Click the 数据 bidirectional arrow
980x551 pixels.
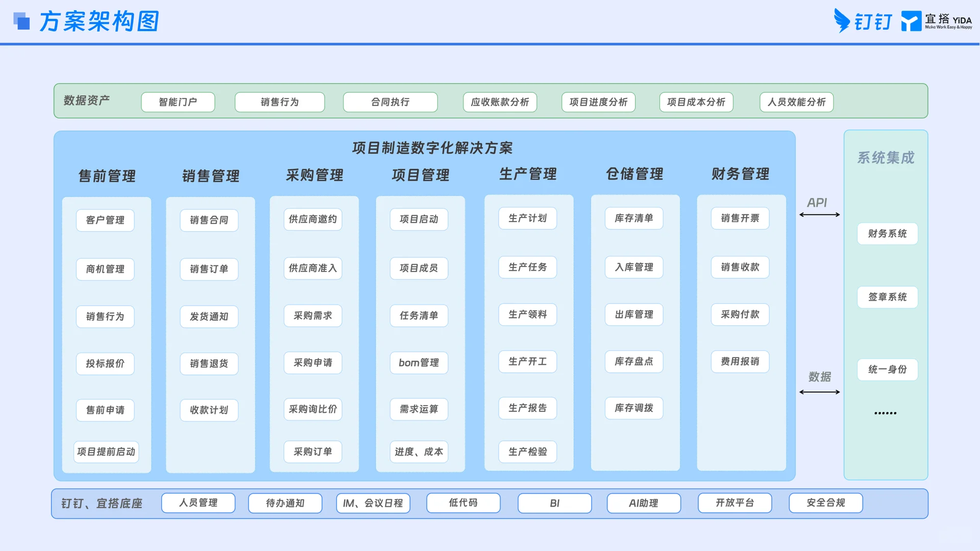coord(819,392)
